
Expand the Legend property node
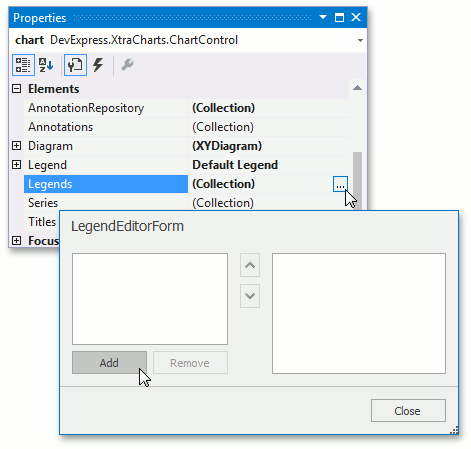click(16, 165)
